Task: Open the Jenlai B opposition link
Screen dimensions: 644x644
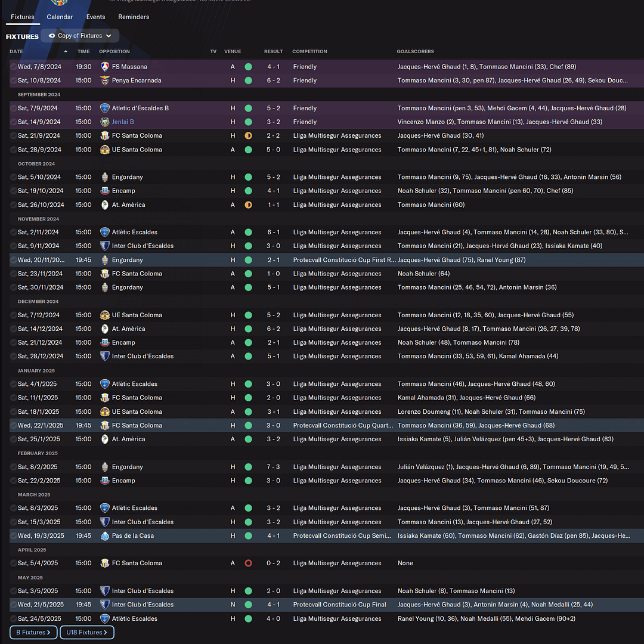Action: [x=123, y=122]
